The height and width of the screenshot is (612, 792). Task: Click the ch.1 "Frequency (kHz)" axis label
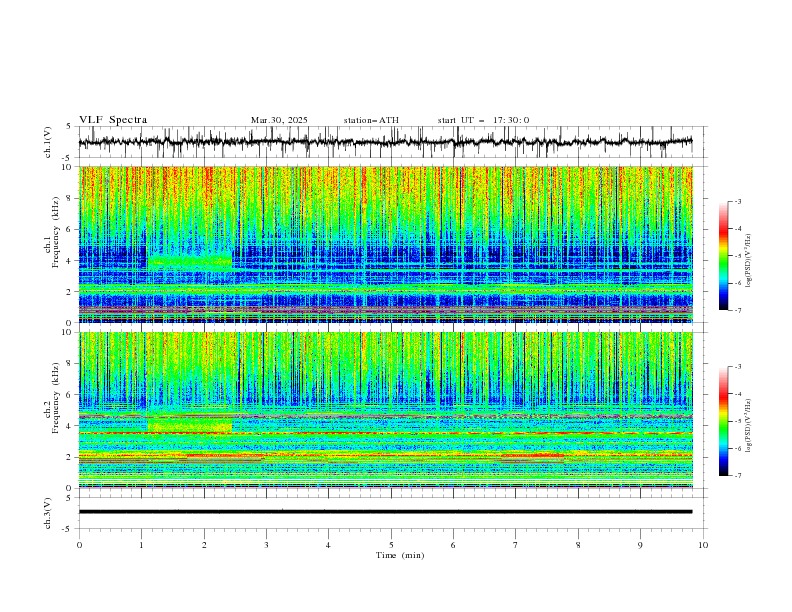tap(56, 233)
